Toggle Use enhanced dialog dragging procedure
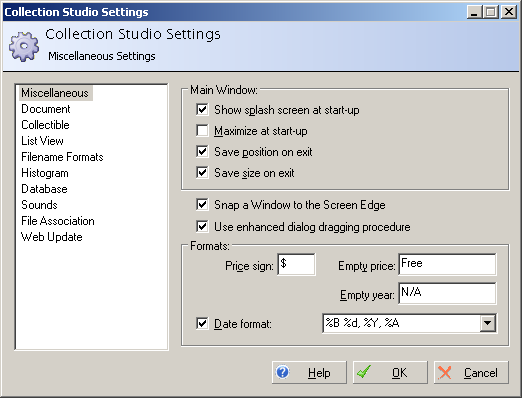The image size is (522, 398). click(202, 226)
